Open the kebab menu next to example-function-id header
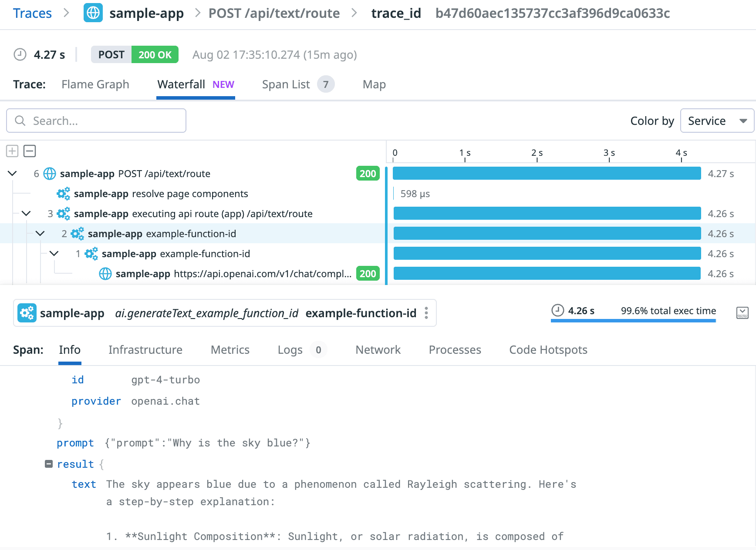Image resolution: width=756 pixels, height=550 pixels. point(425,313)
